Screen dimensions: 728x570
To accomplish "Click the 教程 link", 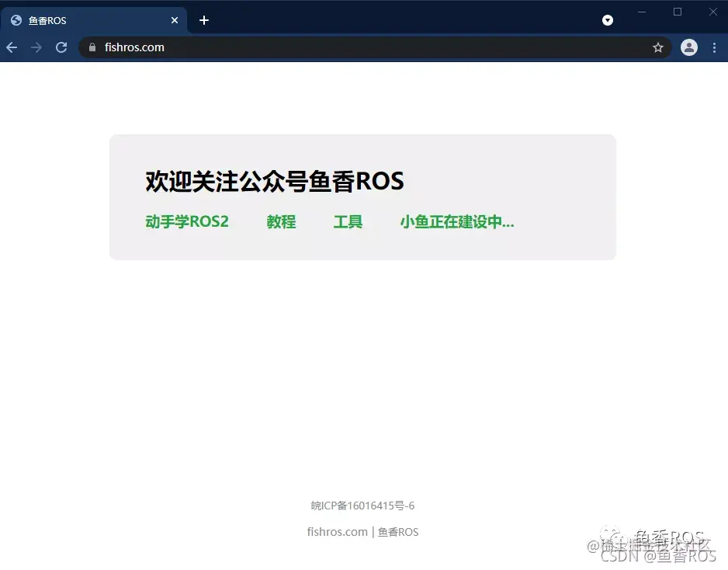I will click(x=281, y=222).
